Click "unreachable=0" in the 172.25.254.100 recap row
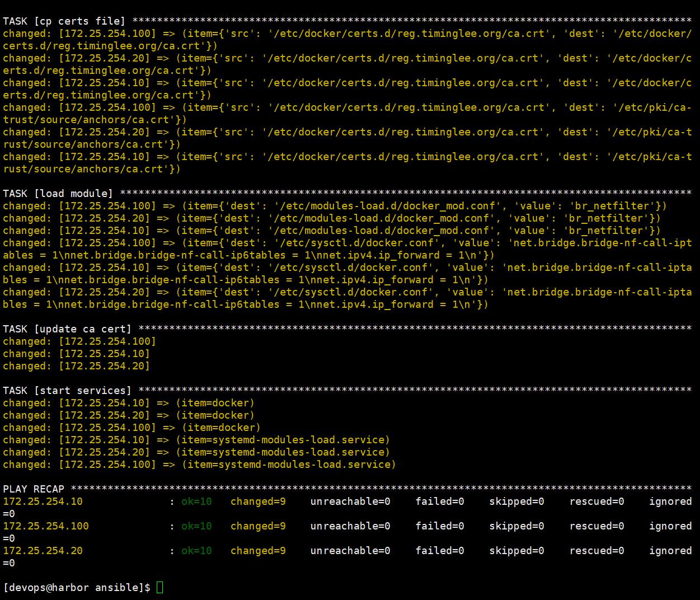Image resolution: width=700 pixels, height=600 pixels. click(x=350, y=526)
